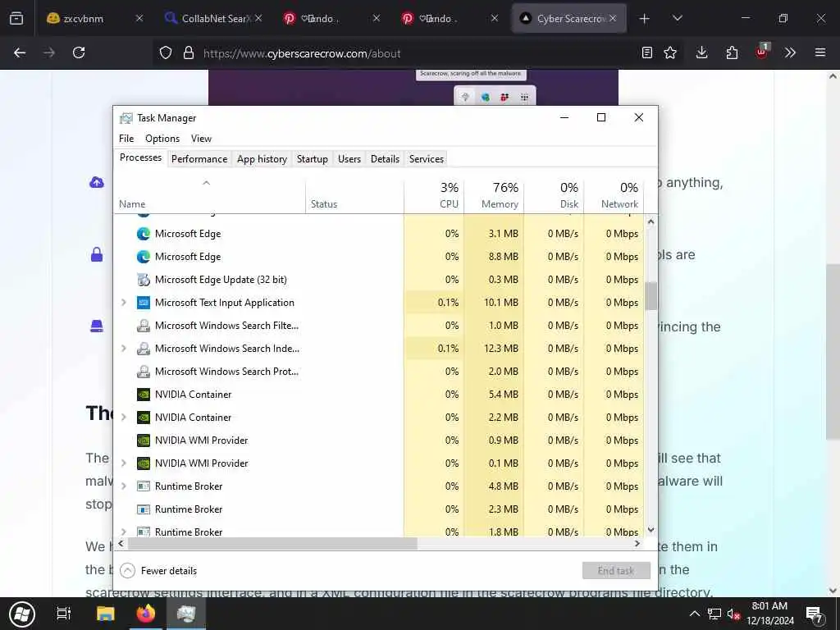The image size is (840, 630).
Task: Click the uBlock Origin extension icon
Action: 762,52
